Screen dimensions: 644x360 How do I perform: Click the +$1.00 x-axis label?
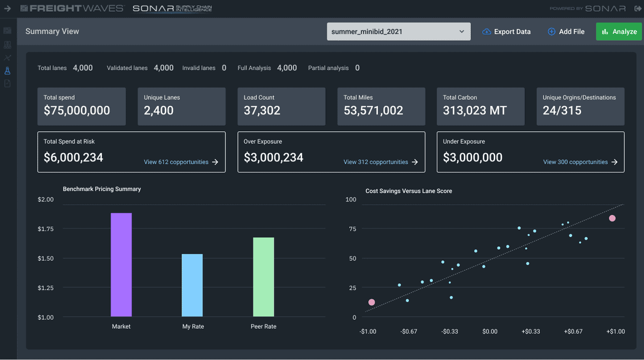coord(616,332)
